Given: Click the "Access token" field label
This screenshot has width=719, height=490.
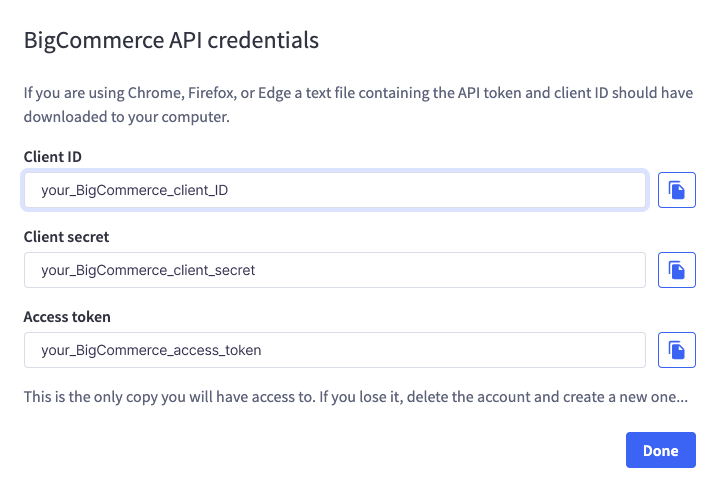Looking at the screenshot, I should click(67, 317).
